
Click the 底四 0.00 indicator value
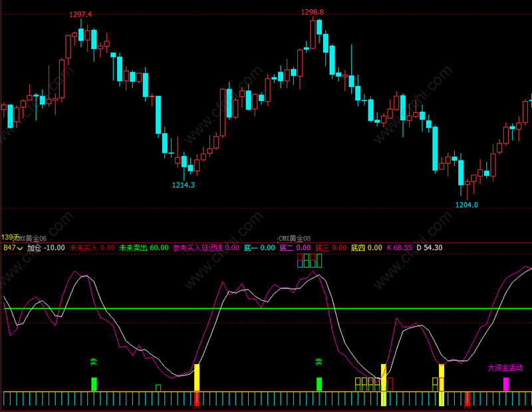click(366, 248)
